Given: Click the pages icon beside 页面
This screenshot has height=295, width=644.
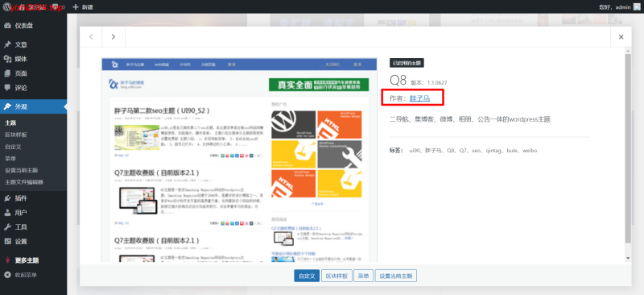Looking at the screenshot, I should [7, 73].
